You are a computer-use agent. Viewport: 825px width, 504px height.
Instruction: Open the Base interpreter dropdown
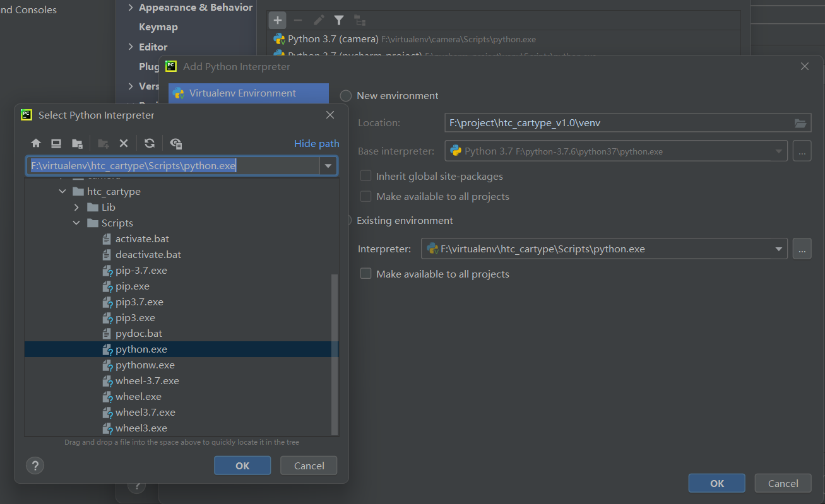(779, 151)
